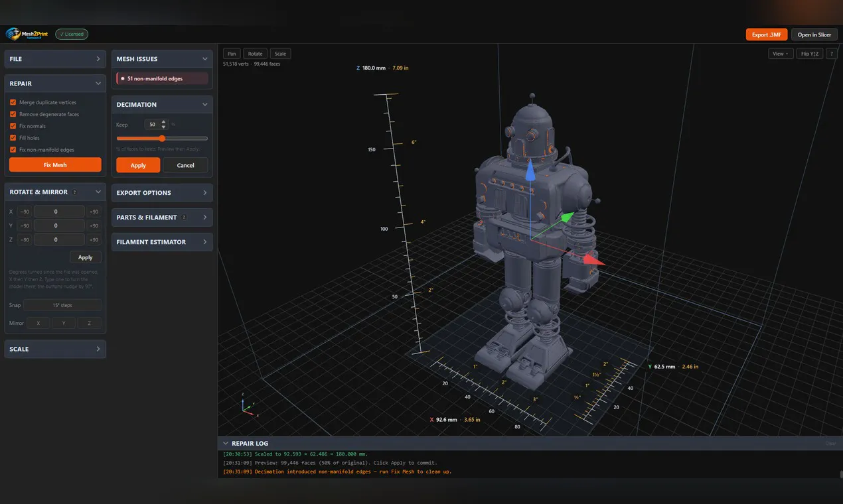Click the Export .3MF button
The image size is (843, 504).
coord(766,34)
